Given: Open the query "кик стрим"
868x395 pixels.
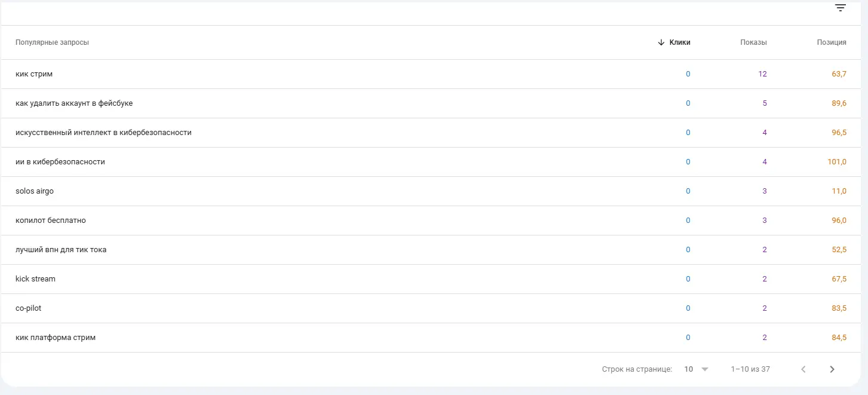Looking at the screenshot, I should 34,74.
